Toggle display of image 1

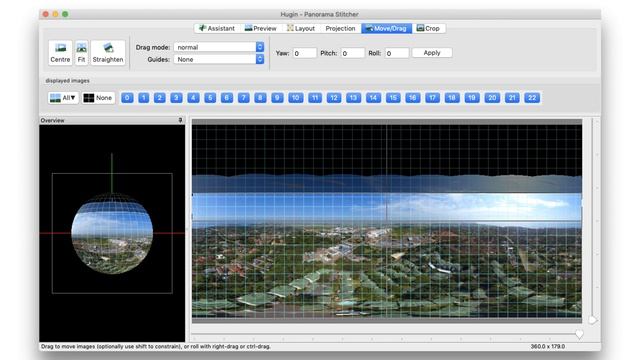[x=144, y=98]
